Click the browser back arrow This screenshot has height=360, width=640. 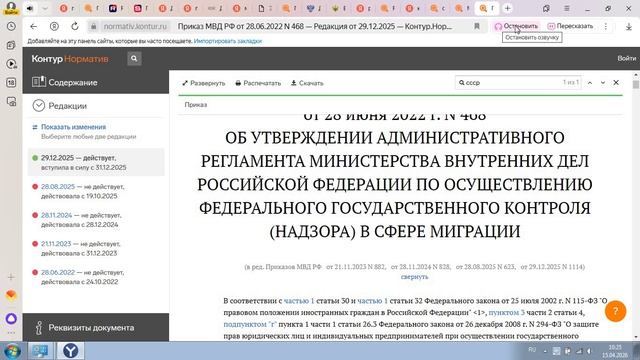33,26
